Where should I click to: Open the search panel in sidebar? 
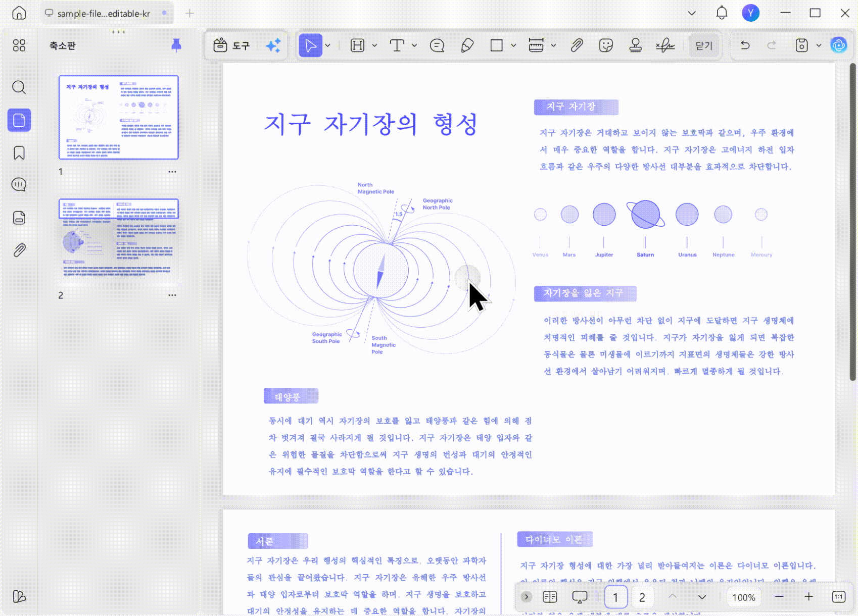tap(19, 87)
